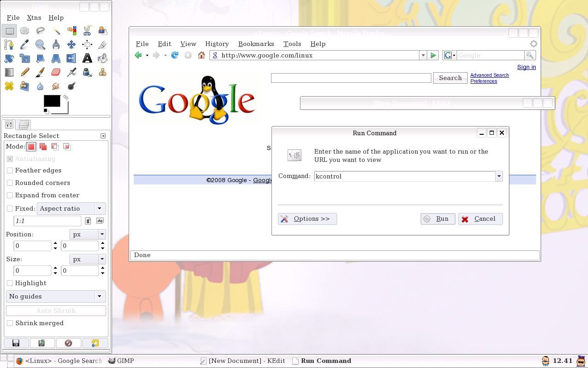This screenshot has height=368, width=588.
Task: Choose the Rotate tool in GIMP toolbox
Action: [x=9, y=58]
